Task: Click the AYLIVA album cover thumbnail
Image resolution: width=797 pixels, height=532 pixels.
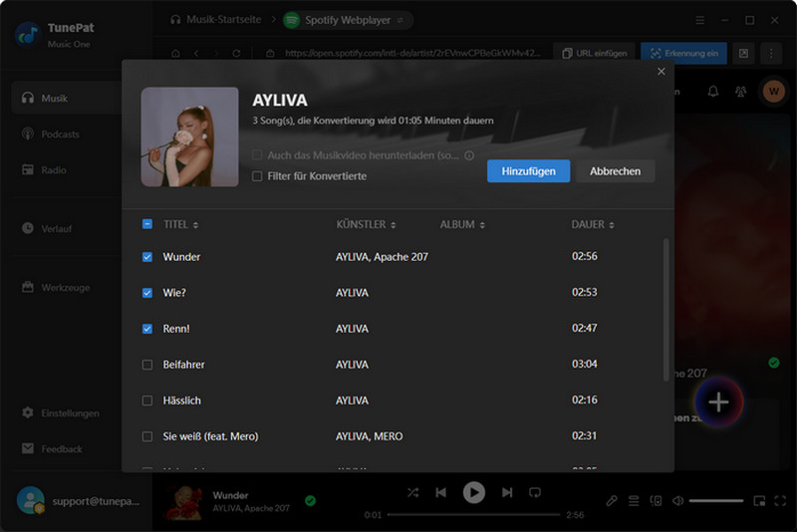Action: coord(189,136)
